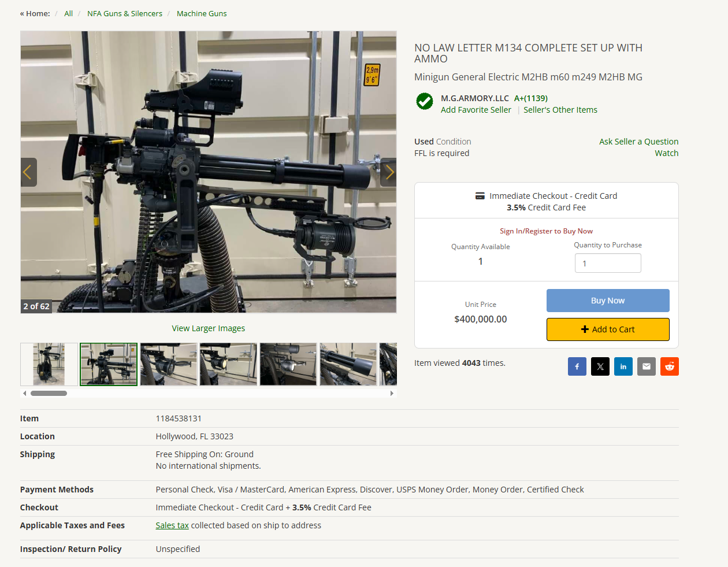
Task: Share listing on LinkedIn
Action: click(x=623, y=366)
